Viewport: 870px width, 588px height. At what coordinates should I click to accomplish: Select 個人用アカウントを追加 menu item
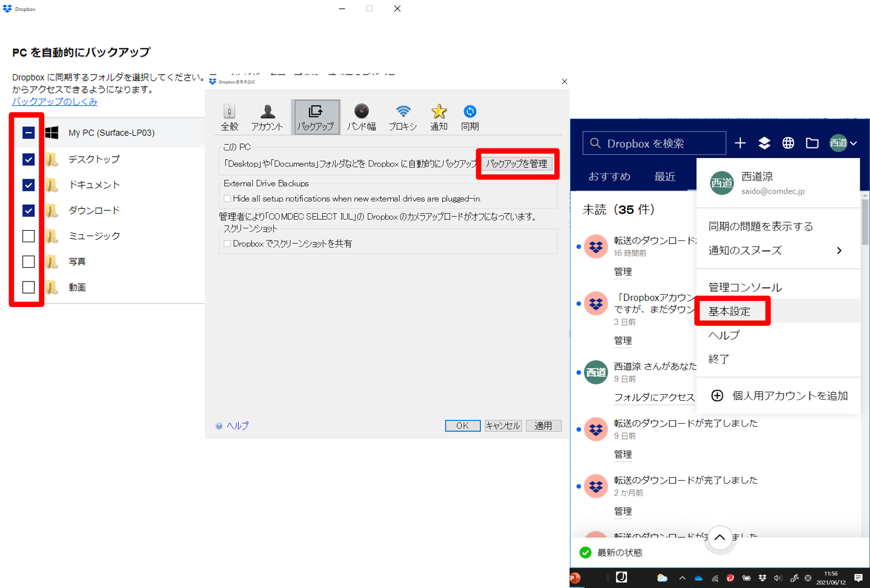pos(779,395)
